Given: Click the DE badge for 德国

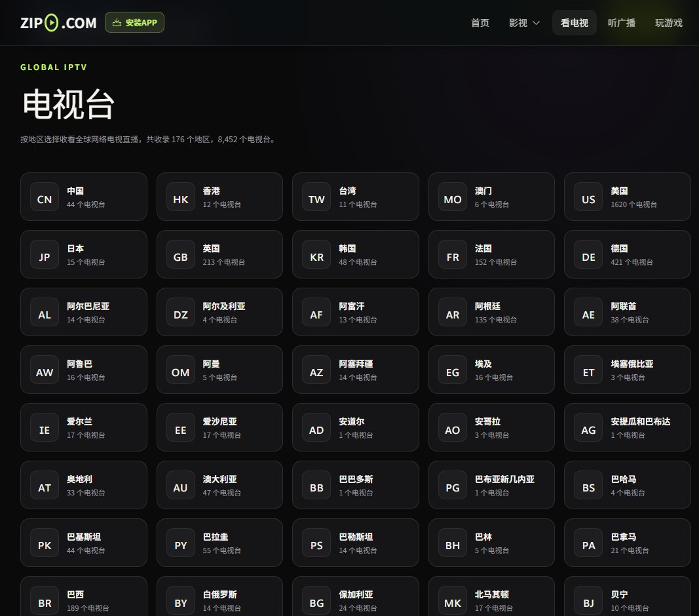Looking at the screenshot, I should [x=588, y=254].
